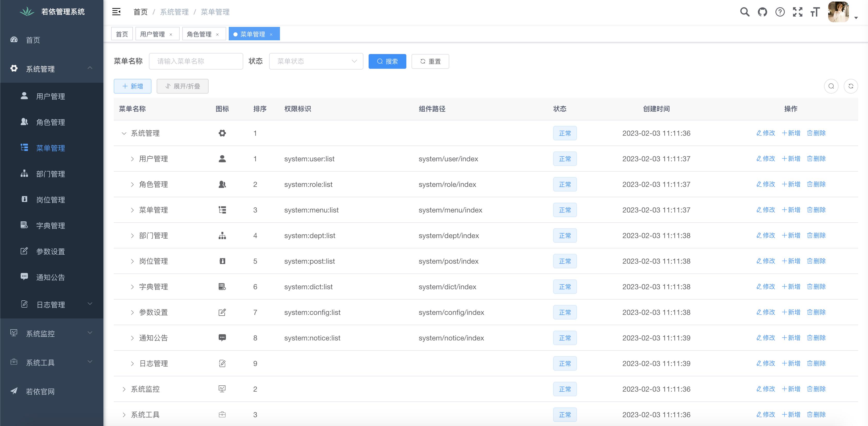Open the 菜单状态 dropdown
This screenshot has width=868, height=426.
(x=316, y=61)
